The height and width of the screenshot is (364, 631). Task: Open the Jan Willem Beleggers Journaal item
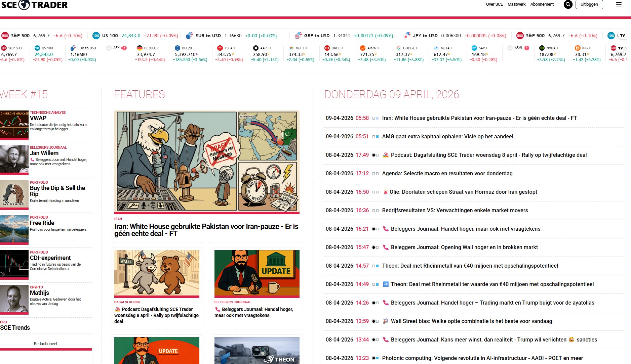point(44,153)
